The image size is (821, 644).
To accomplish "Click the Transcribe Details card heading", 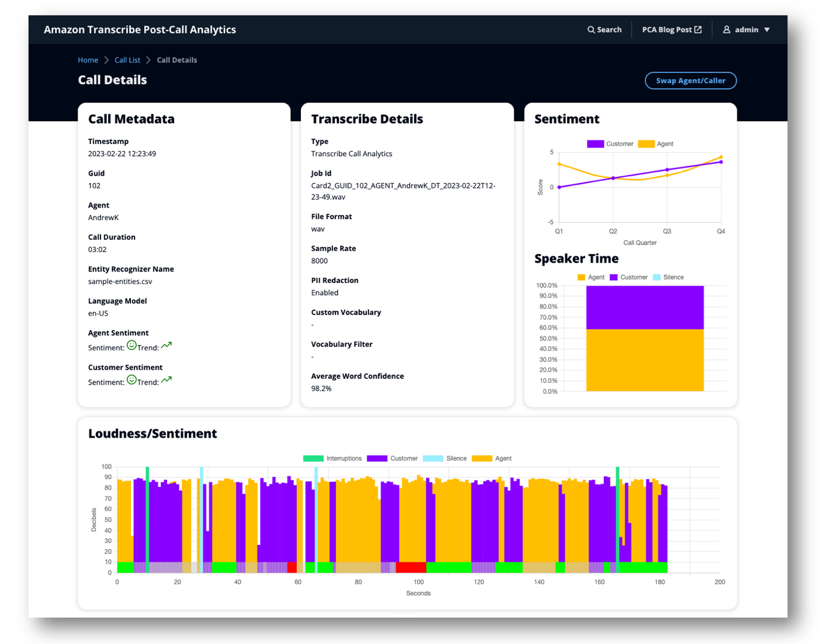I will (367, 119).
